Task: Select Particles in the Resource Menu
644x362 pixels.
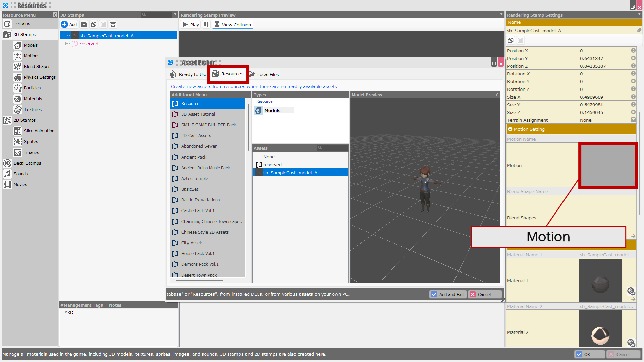Action: point(32,88)
